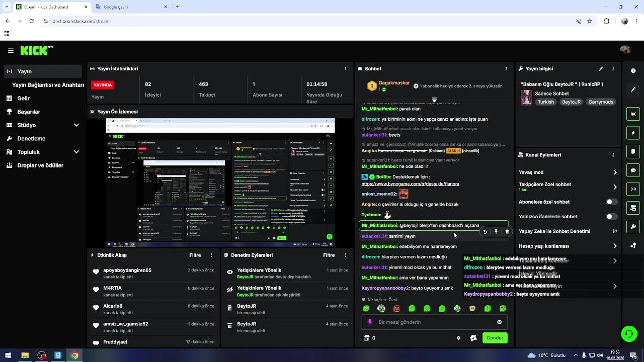644x362 pixels.
Task: Click the message input field
Action: click(x=434, y=322)
